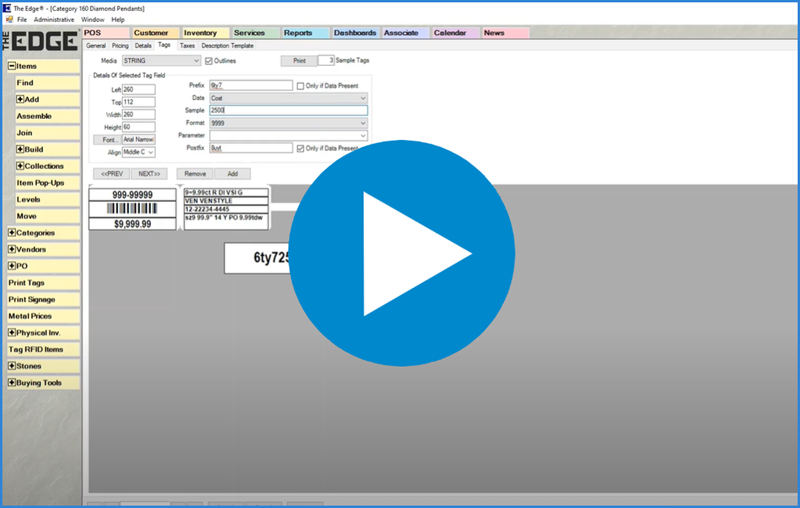Expand the Add item node
800x508 pixels.
coord(20,99)
